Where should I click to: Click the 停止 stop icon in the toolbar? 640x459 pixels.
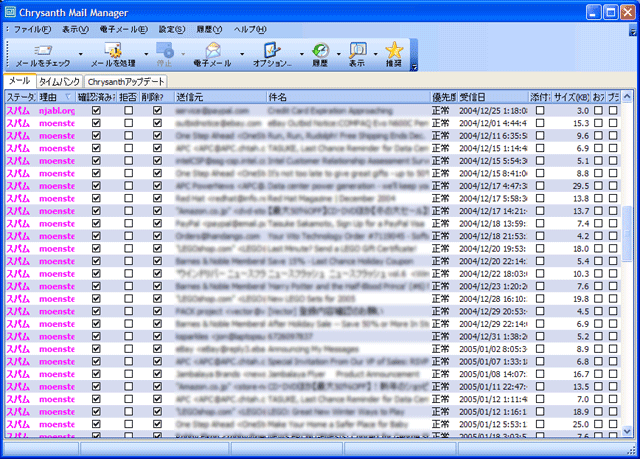165,50
